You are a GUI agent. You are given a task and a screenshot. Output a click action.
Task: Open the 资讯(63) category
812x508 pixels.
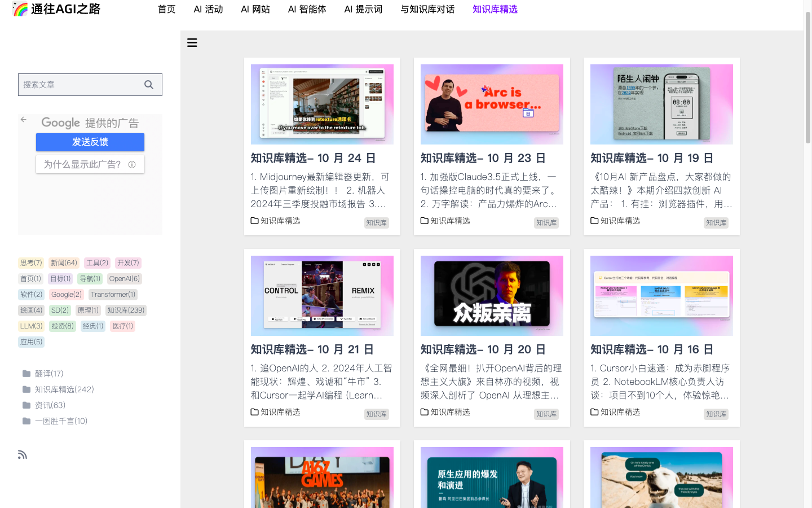(x=50, y=405)
